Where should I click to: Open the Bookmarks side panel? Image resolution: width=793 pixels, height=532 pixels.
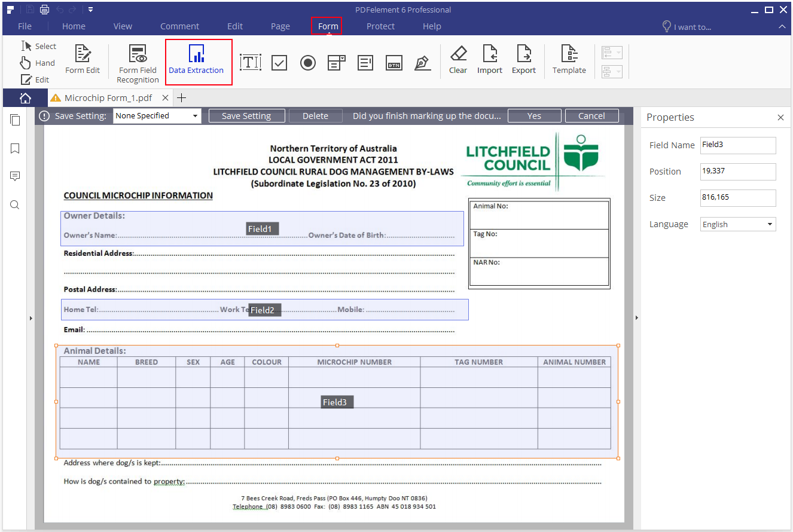[15, 148]
